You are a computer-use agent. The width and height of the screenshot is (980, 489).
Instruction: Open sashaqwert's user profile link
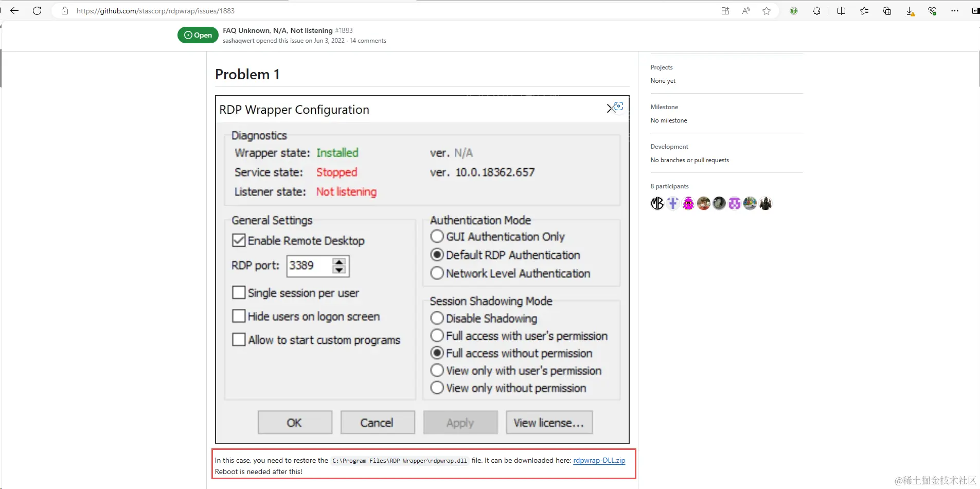pos(239,41)
